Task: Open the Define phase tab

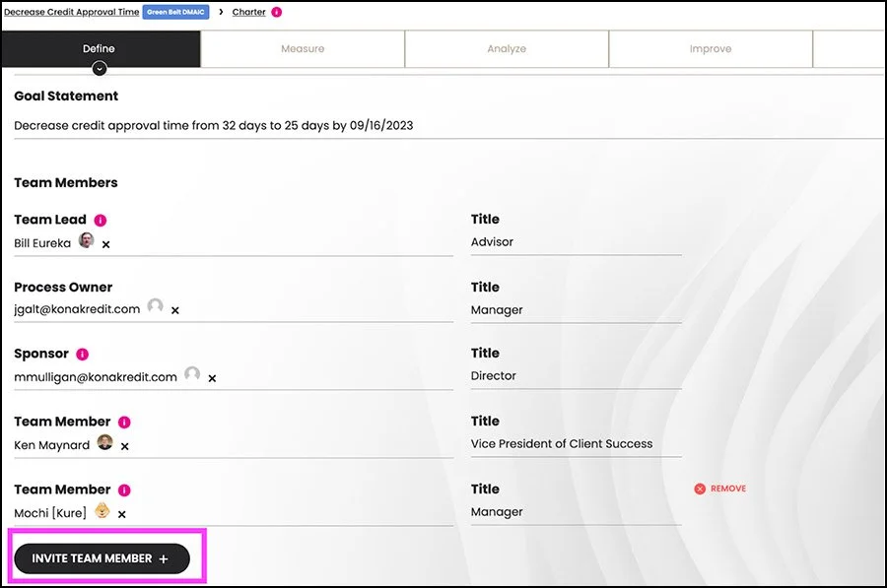Action: tap(102, 48)
